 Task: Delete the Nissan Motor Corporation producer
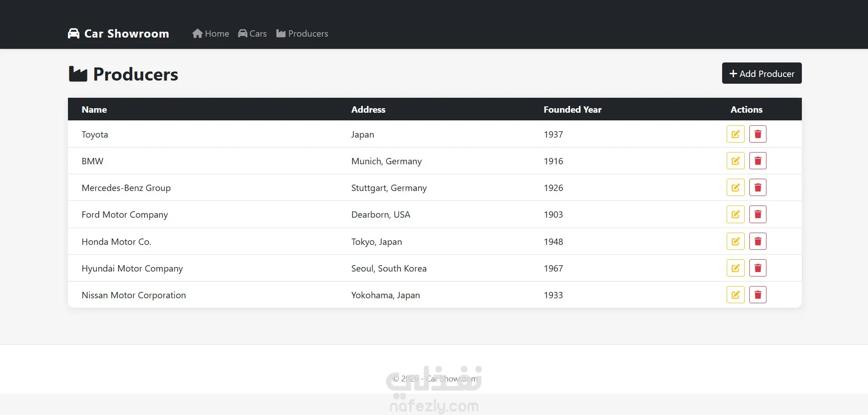click(757, 295)
